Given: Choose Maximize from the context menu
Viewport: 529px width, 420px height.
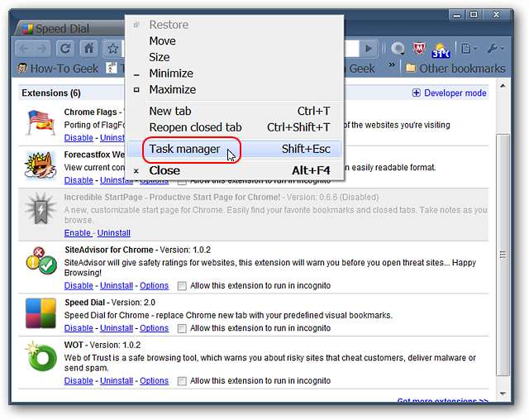Looking at the screenshot, I should coord(235,89).
